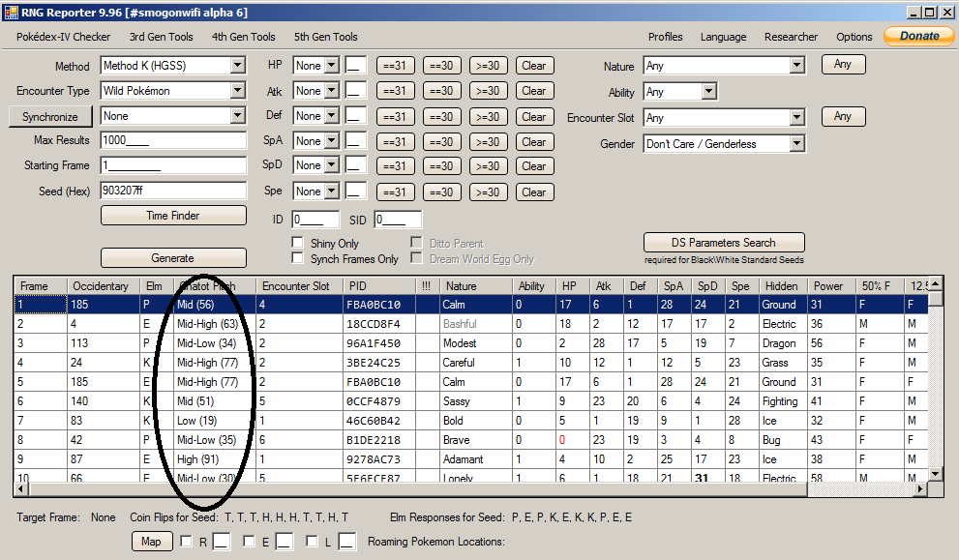
Task: Expand the Gender dropdown
Action: 797,144
